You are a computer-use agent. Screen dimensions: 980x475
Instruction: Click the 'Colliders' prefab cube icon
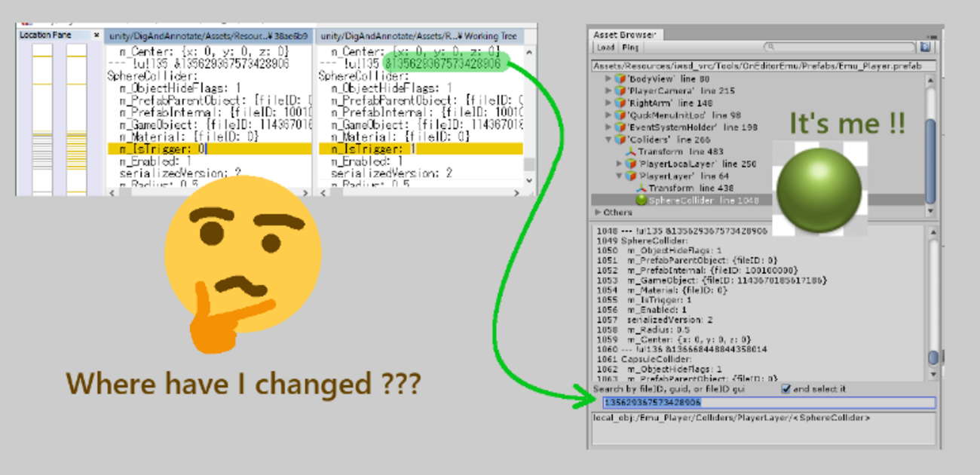620,139
